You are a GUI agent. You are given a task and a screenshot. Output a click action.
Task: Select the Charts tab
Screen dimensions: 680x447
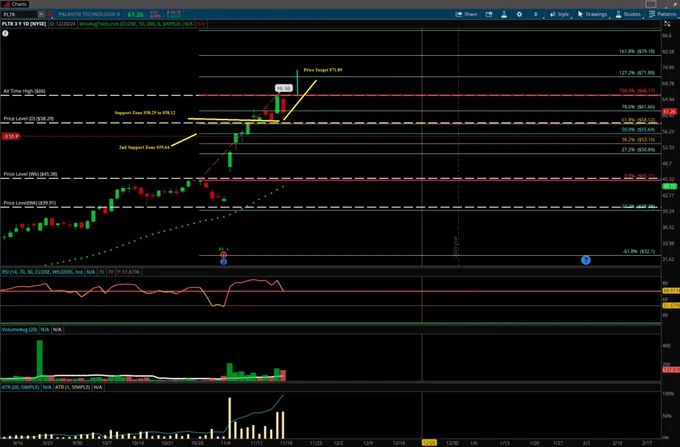coord(15,4)
